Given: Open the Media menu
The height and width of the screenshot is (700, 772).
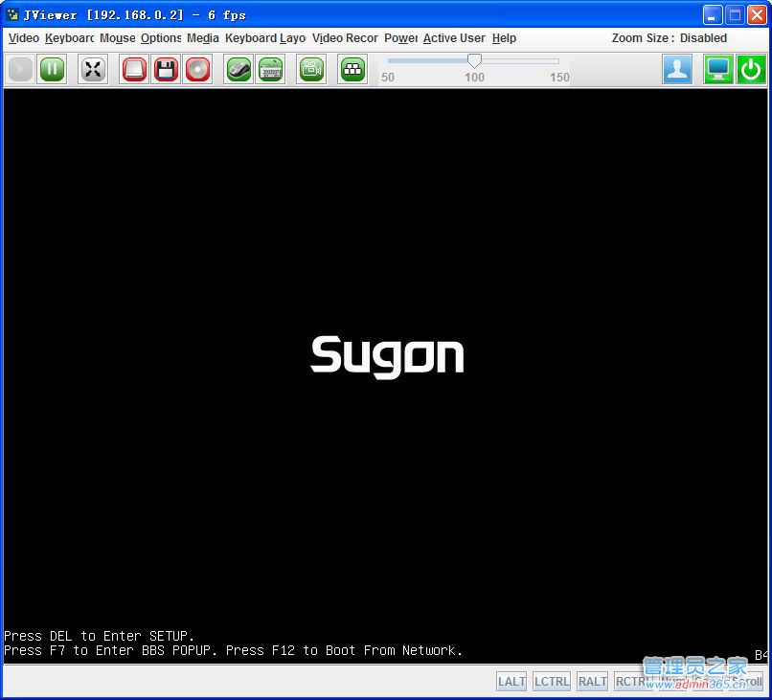Looking at the screenshot, I should coord(203,38).
